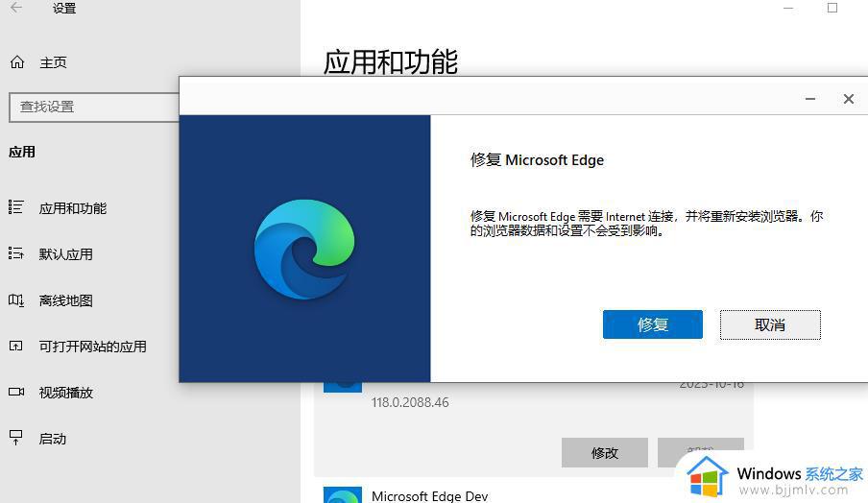
Task: Click the 设置 window title text
Action: point(64,9)
